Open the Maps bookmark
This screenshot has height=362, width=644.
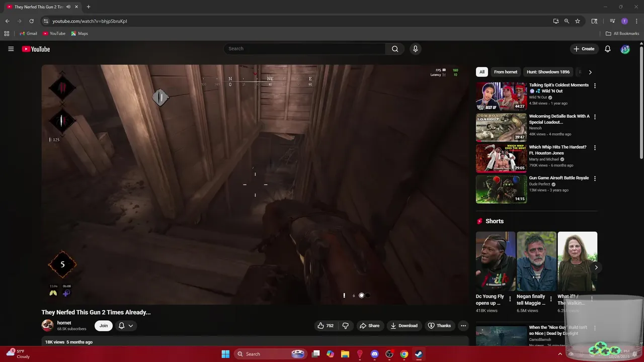tap(79, 34)
